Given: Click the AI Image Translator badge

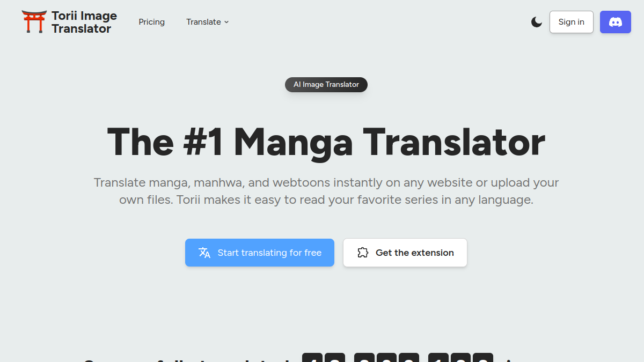Looking at the screenshot, I should (x=326, y=85).
